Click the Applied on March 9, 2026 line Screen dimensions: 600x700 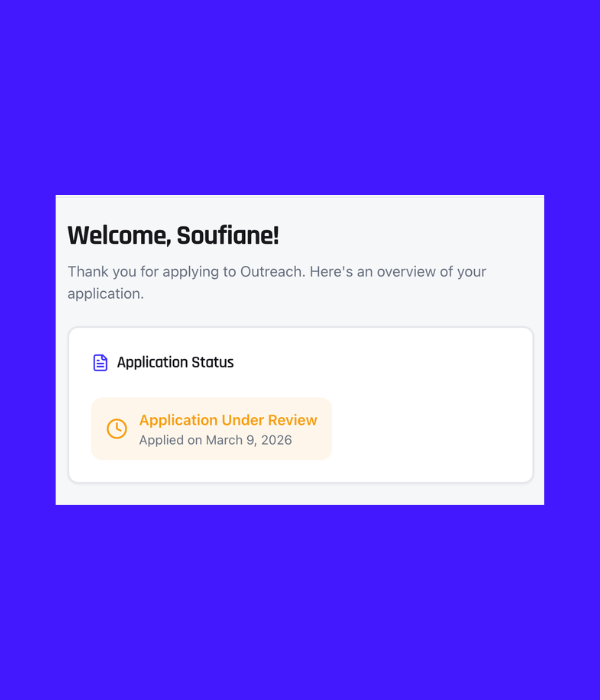pyautogui.click(x=215, y=440)
